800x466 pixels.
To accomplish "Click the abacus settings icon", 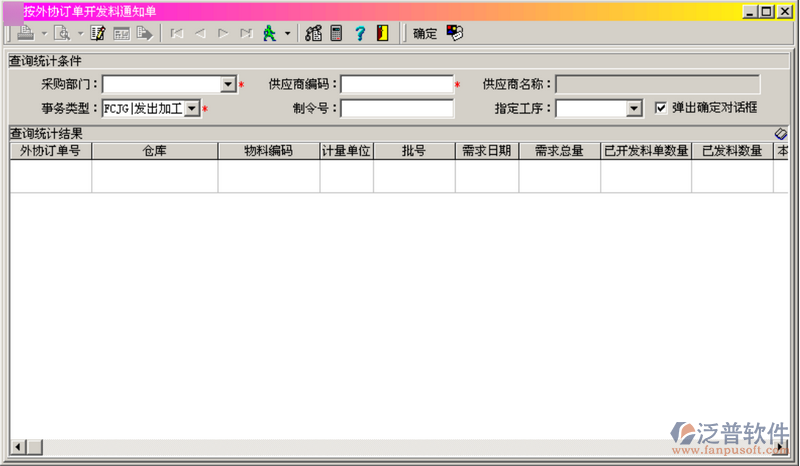I will pyautogui.click(x=314, y=34).
